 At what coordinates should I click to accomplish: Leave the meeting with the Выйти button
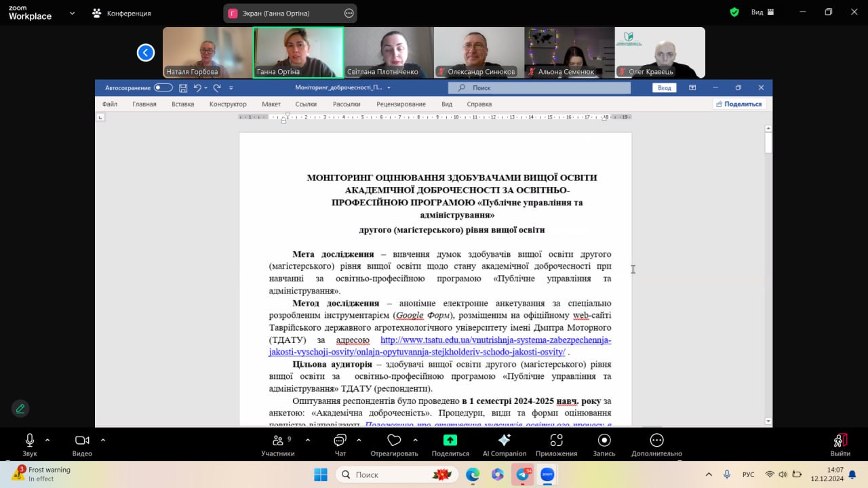point(840,445)
